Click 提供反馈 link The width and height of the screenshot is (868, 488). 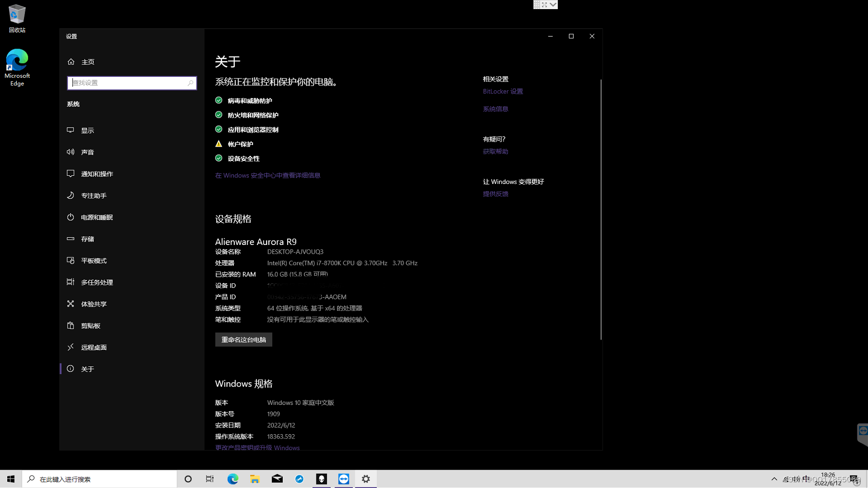tap(495, 194)
